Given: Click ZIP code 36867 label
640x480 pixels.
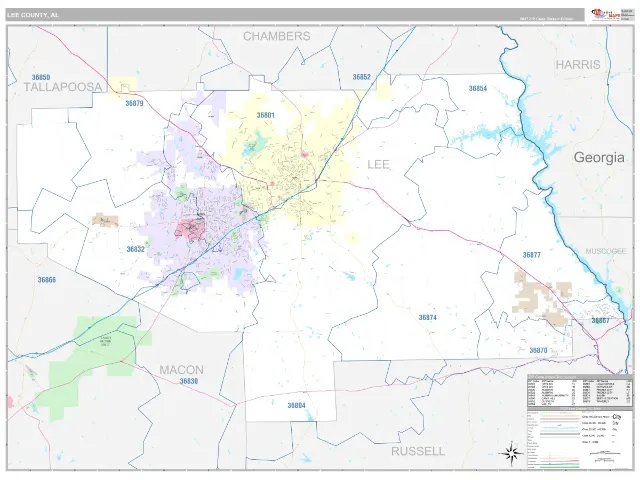Looking at the screenshot, I should [x=600, y=320].
